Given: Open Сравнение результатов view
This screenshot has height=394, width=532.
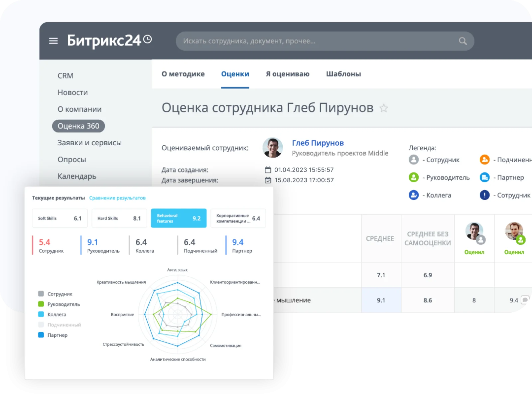Looking at the screenshot, I should (117, 197).
